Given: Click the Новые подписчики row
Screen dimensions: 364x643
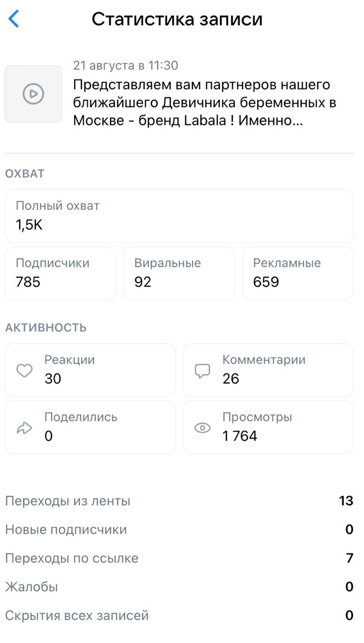Looking at the screenshot, I should (x=179, y=529).
